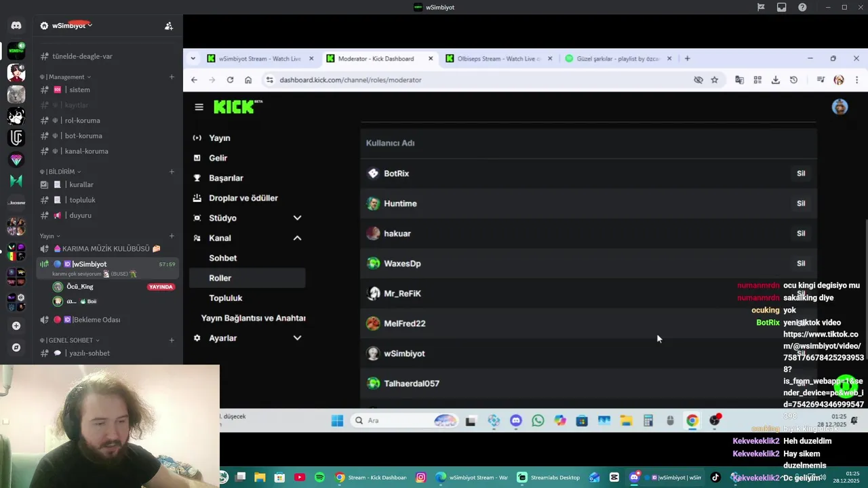Add channel to Management category plus
The height and width of the screenshot is (488, 868).
point(172,77)
